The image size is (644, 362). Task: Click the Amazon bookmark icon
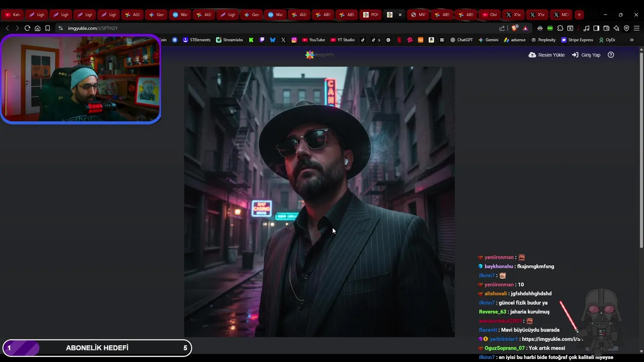coord(431,40)
